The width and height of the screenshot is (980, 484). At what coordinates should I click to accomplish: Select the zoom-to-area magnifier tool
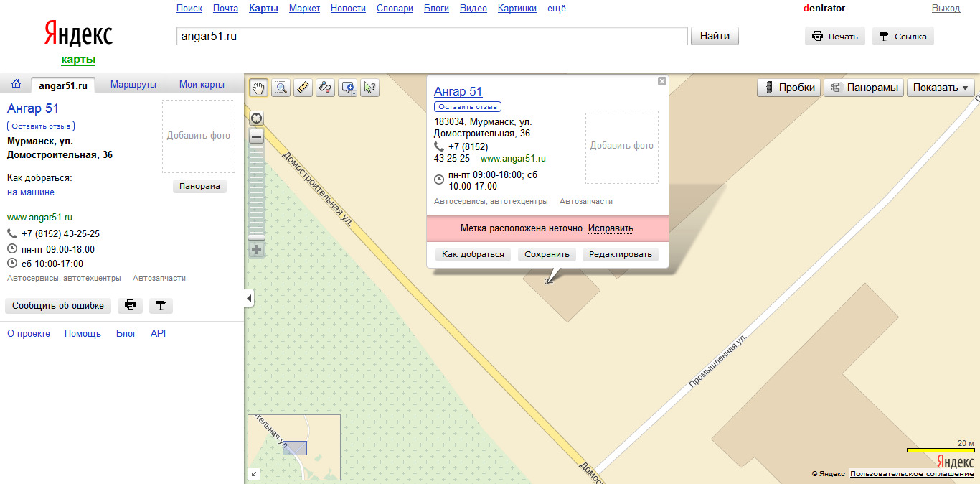(x=281, y=88)
